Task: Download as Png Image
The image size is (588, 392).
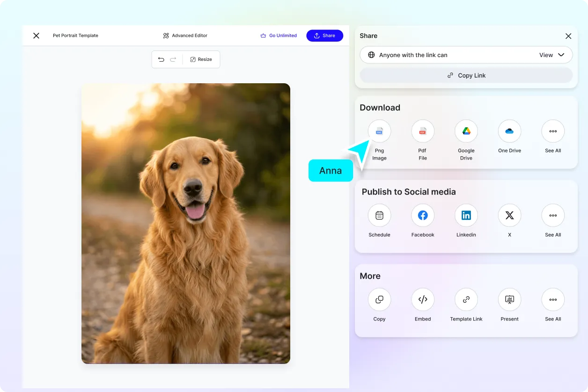Action: [379, 131]
